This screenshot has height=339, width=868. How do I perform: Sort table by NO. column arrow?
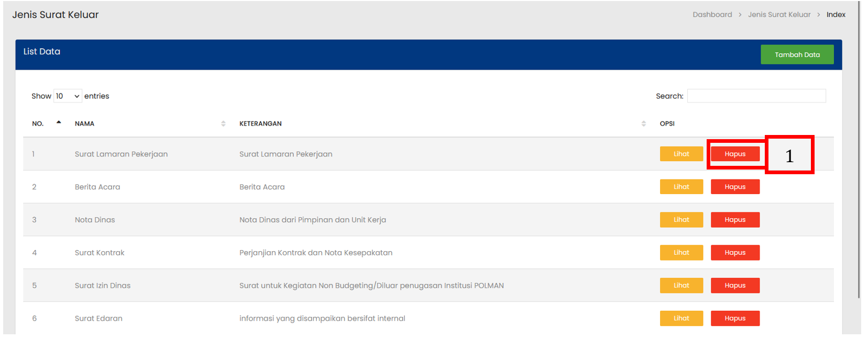[x=59, y=123]
